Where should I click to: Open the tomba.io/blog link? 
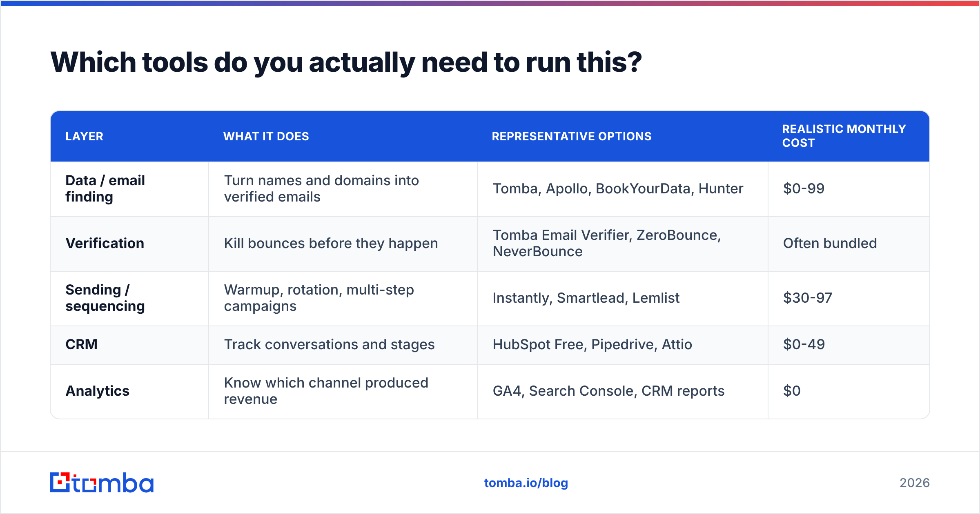pyautogui.click(x=526, y=483)
